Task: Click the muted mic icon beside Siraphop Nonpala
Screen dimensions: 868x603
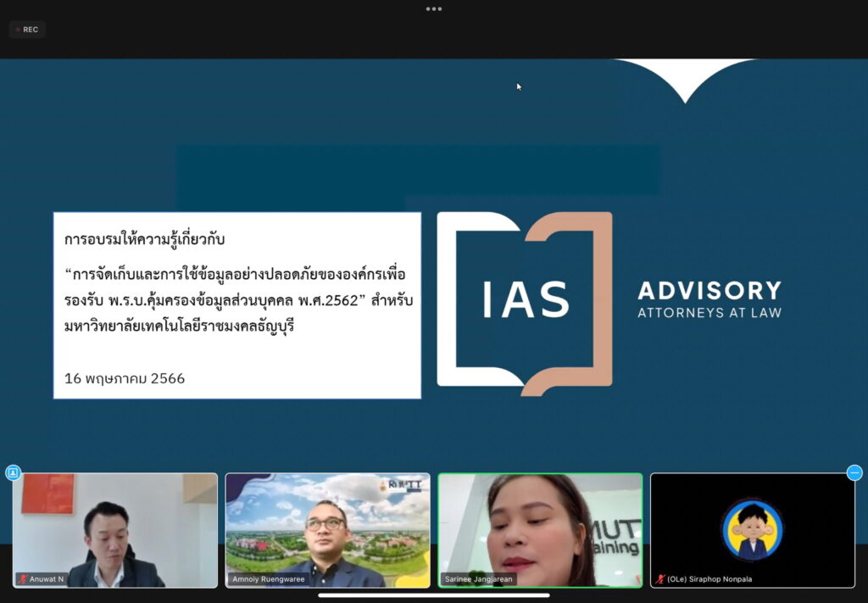Action: point(659,579)
